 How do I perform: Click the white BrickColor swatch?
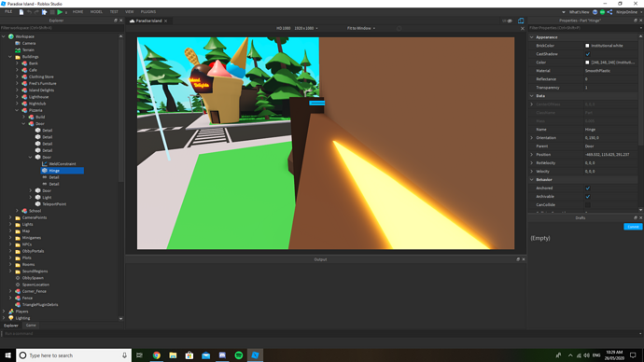point(587,46)
